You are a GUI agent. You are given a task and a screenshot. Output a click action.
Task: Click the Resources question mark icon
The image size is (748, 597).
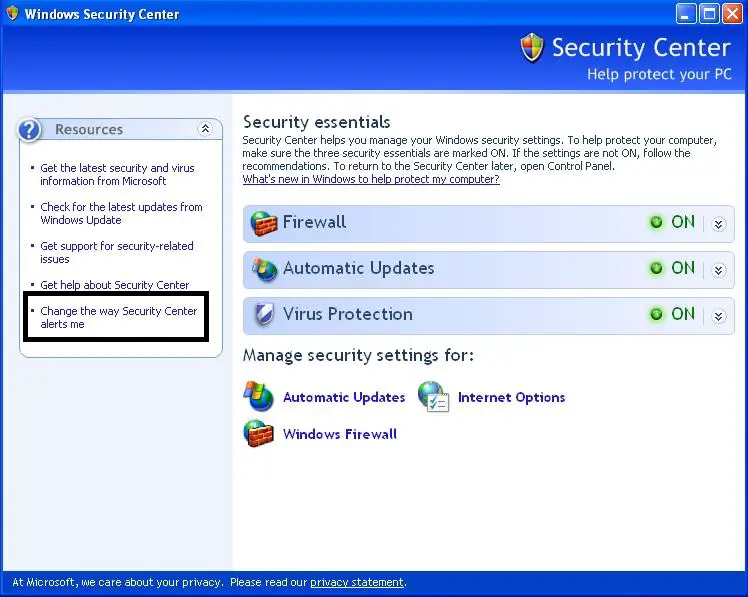coord(29,129)
